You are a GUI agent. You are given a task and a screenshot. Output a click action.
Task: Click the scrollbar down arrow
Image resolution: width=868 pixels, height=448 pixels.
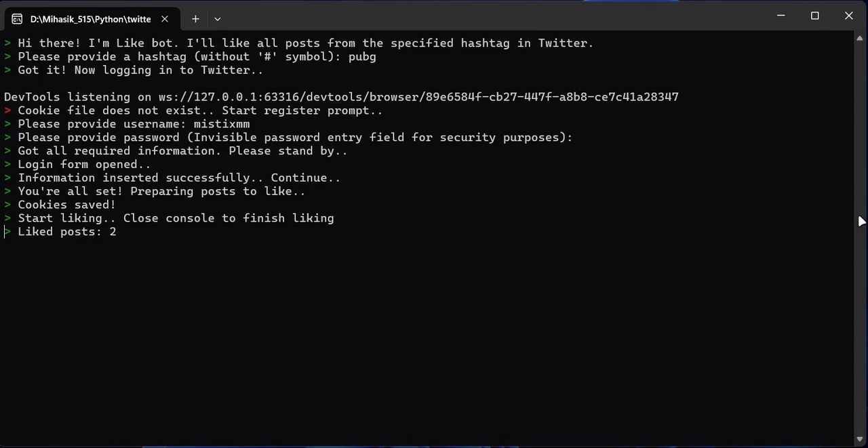point(861,439)
